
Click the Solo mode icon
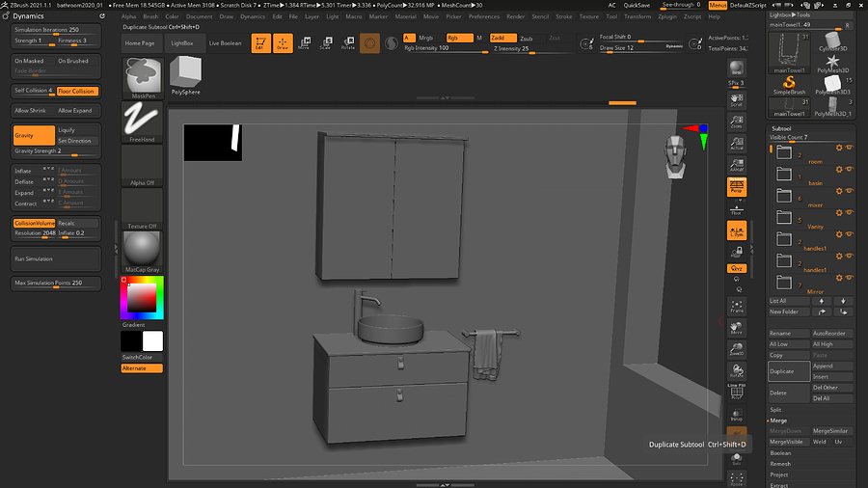(737, 458)
